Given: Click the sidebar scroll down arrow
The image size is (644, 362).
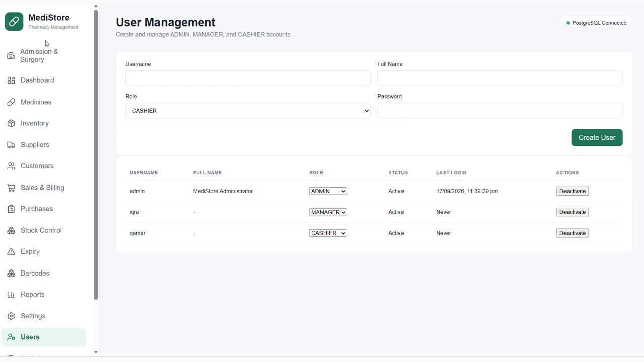Looking at the screenshot, I should pyautogui.click(x=96, y=352).
